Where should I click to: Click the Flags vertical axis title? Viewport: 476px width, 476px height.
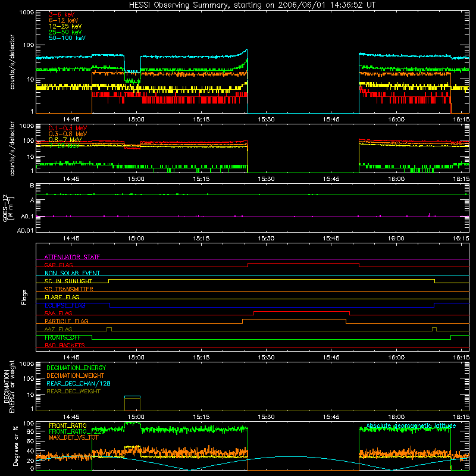pyautogui.click(x=24, y=297)
